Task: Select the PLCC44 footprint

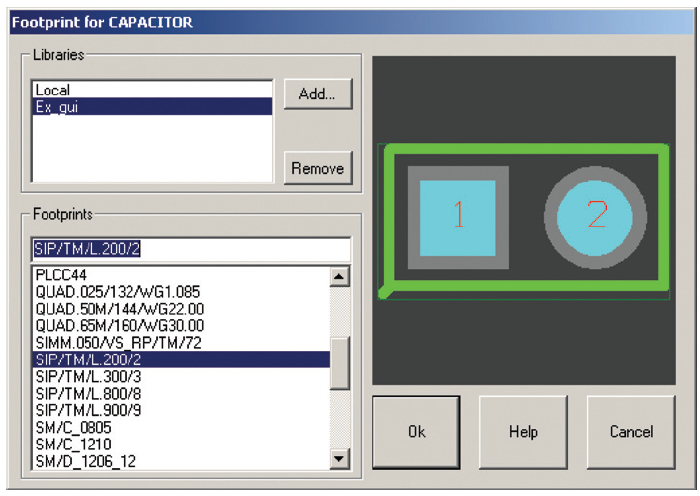Action: point(181,275)
